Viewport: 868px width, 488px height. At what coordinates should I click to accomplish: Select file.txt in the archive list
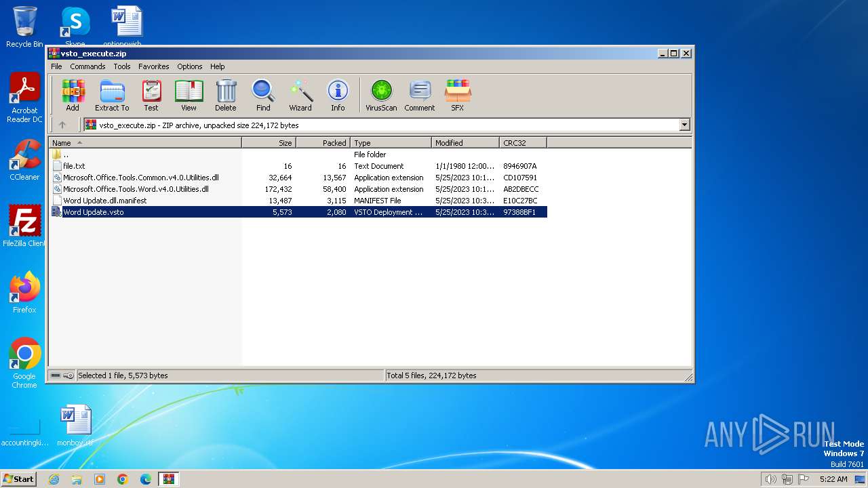tap(298, 166)
